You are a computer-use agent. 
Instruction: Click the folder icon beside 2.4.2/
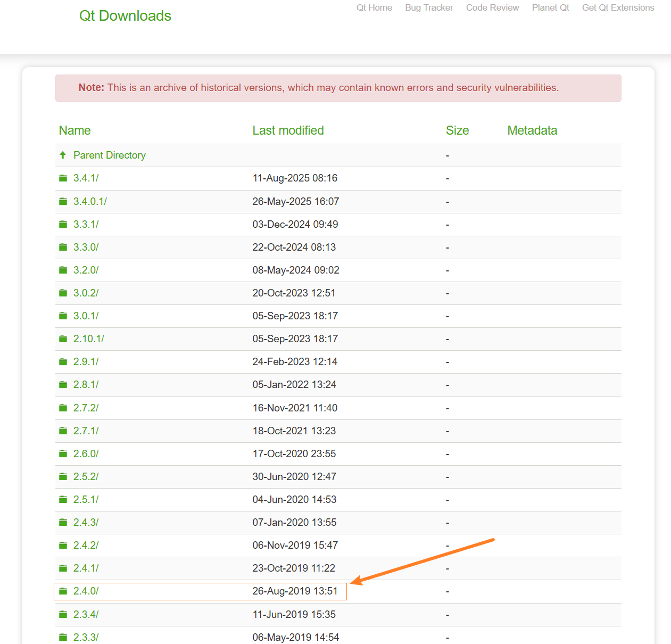[63, 545]
